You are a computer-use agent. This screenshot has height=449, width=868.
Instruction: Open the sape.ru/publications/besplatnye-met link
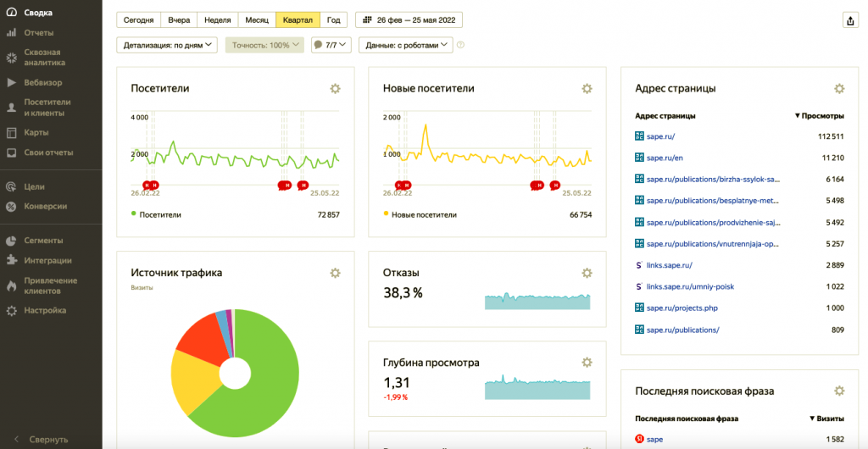point(714,201)
